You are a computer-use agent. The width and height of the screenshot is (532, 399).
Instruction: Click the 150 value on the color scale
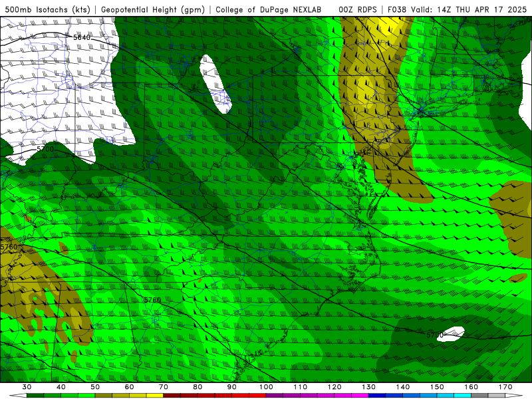(x=437, y=387)
